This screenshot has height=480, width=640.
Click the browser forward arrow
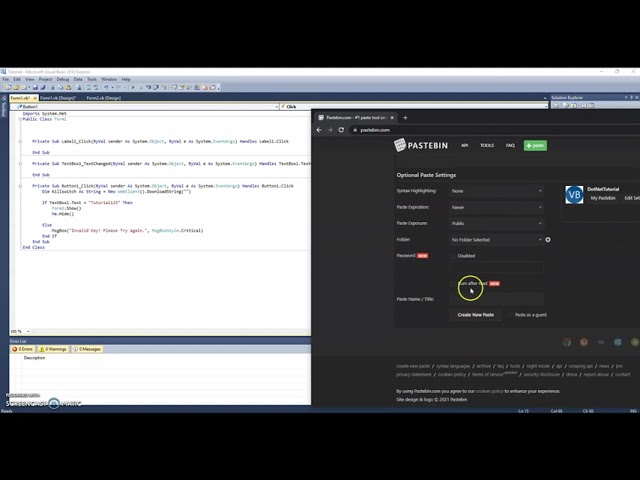(x=330, y=130)
